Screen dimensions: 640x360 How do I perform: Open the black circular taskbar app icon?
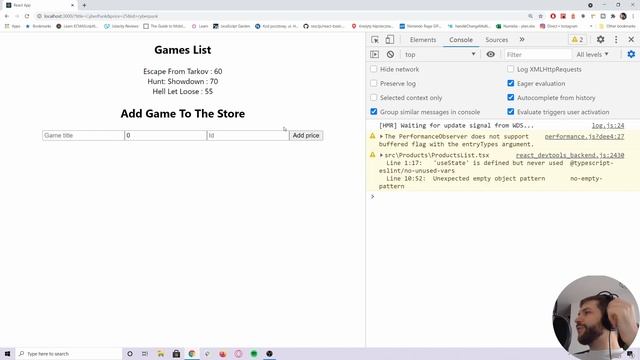tap(269, 353)
